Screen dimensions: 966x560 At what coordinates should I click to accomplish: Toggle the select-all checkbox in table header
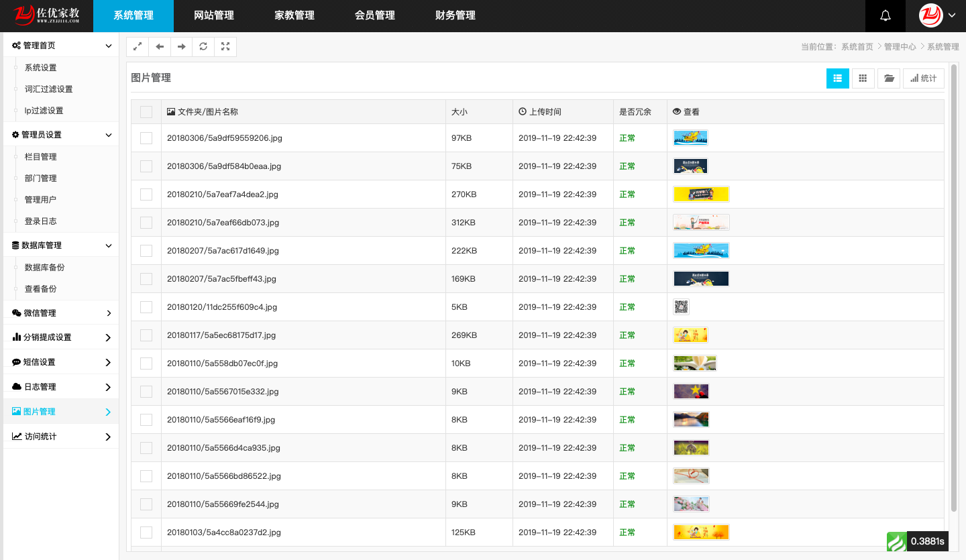(x=146, y=112)
